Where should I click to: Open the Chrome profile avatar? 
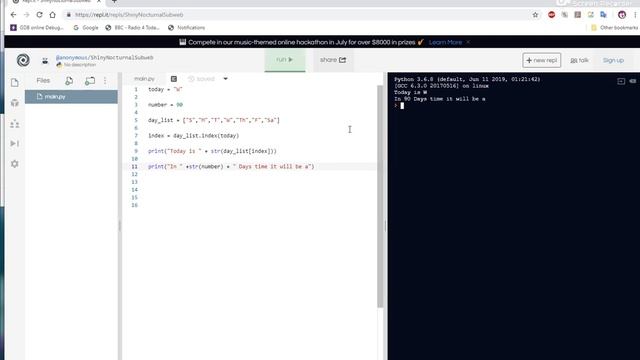(622, 15)
